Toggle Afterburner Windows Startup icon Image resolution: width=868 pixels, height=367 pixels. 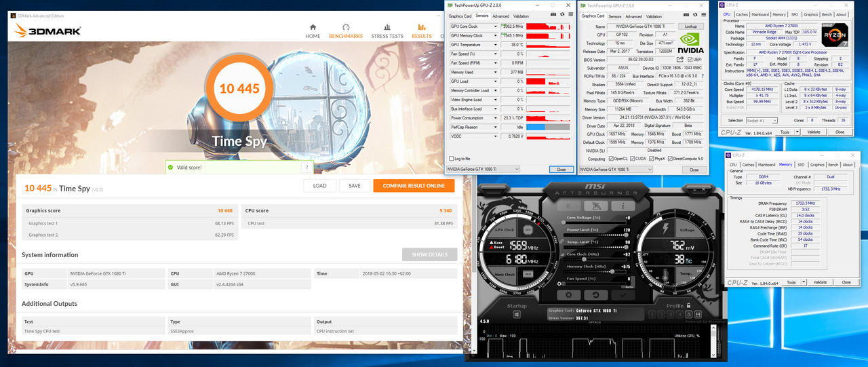coord(517,315)
